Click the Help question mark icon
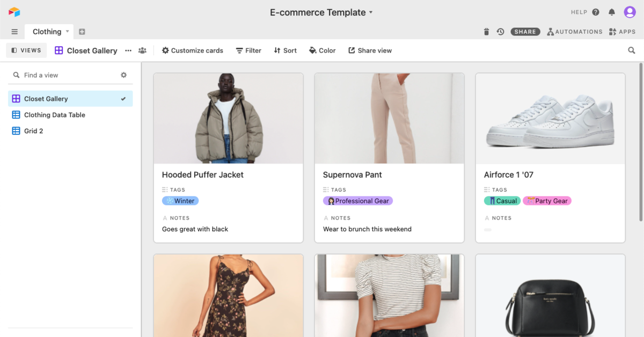Screen dimensions: 644x337 (x=596, y=12)
